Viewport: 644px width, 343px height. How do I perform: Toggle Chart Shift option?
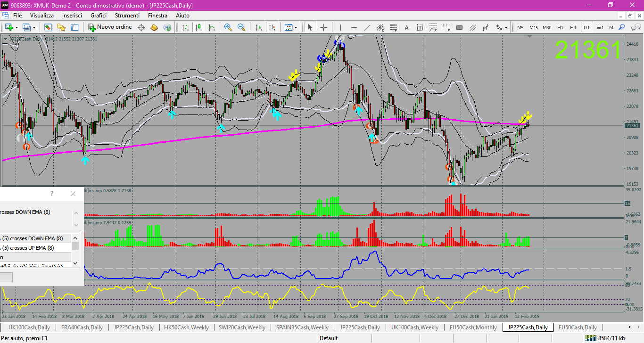pos(272,27)
